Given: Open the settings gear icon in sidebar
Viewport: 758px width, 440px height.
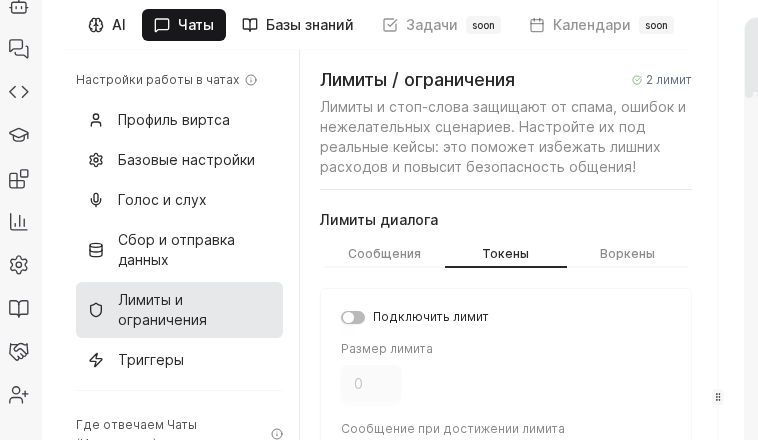Looking at the screenshot, I should point(18,265).
